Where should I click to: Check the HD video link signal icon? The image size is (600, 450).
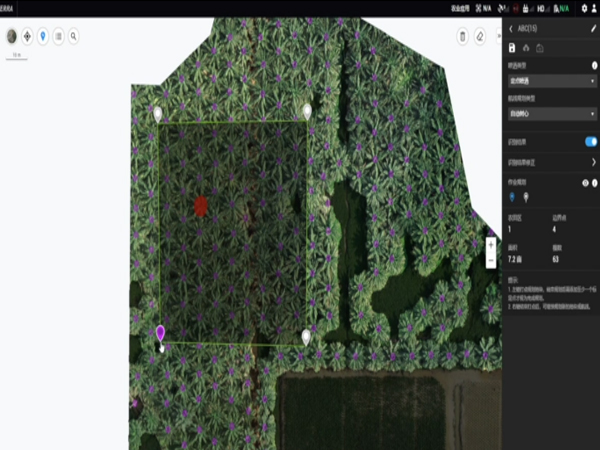click(x=543, y=8)
